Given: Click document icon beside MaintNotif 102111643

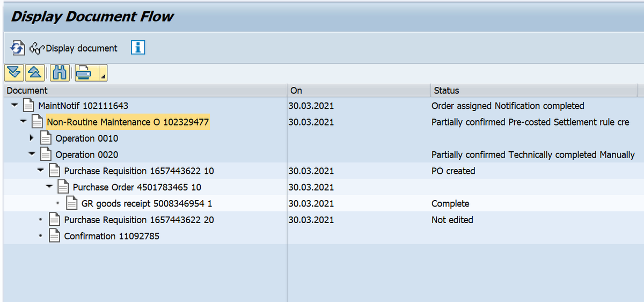Looking at the screenshot, I should tap(30, 106).
